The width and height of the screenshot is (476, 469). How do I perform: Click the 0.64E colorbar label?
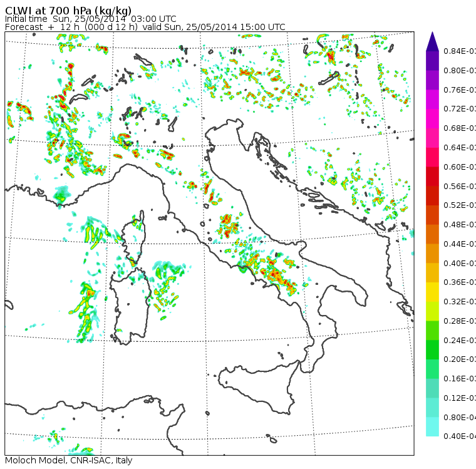click(460, 148)
